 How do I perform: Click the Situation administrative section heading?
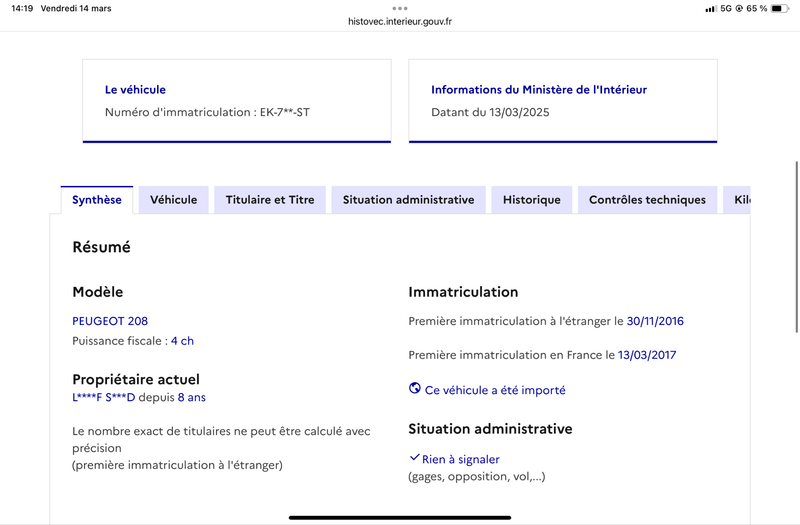coord(490,429)
